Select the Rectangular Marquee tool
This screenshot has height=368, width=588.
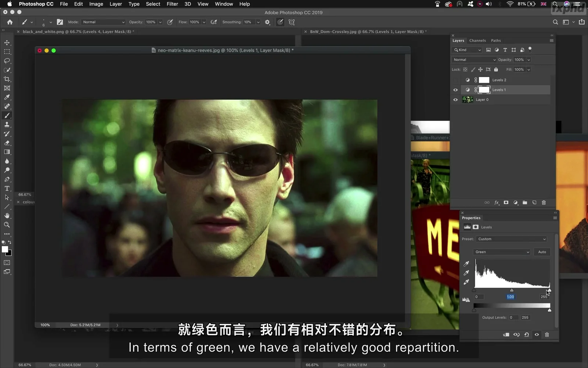point(7,52)
